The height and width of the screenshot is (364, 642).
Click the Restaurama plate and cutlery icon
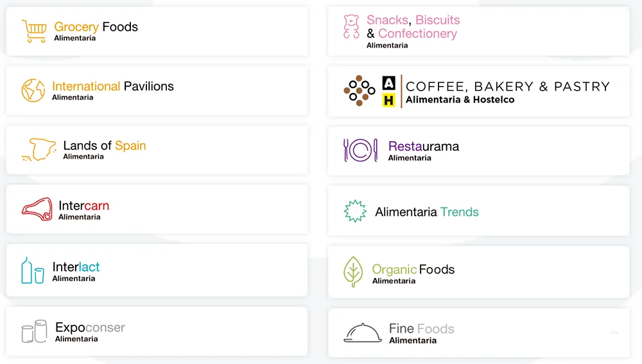pyautogui.click(x=360, y=150)
